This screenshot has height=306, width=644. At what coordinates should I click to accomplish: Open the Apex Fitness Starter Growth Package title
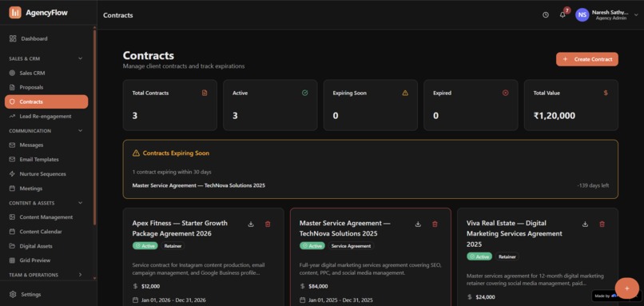[180, 229]
